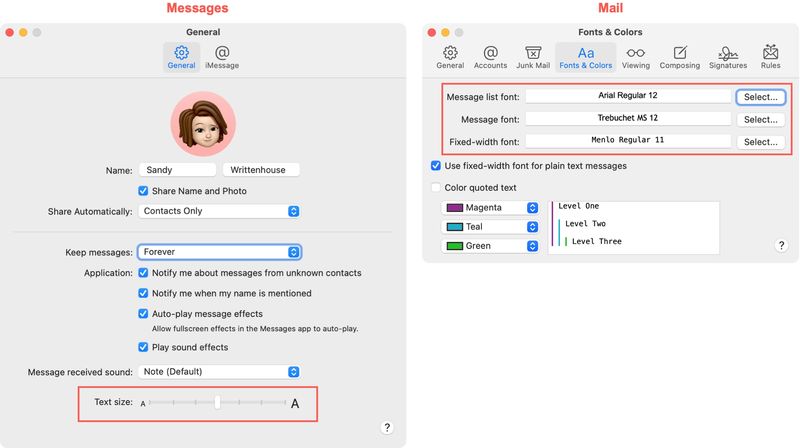The height and width of the screenshot is (448, 800).
Task: Open Message received sound dropdown
Action: [x=219, y=372]
